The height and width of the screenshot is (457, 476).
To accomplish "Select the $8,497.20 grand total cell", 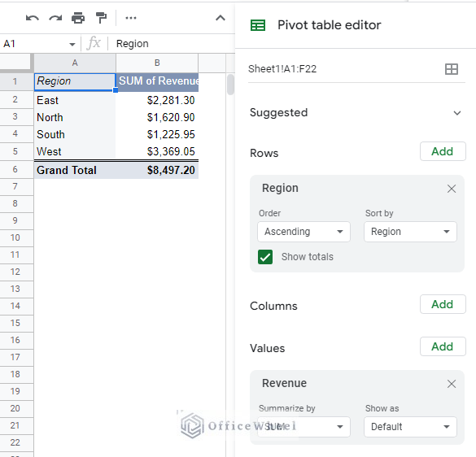I will click(157, 170).
